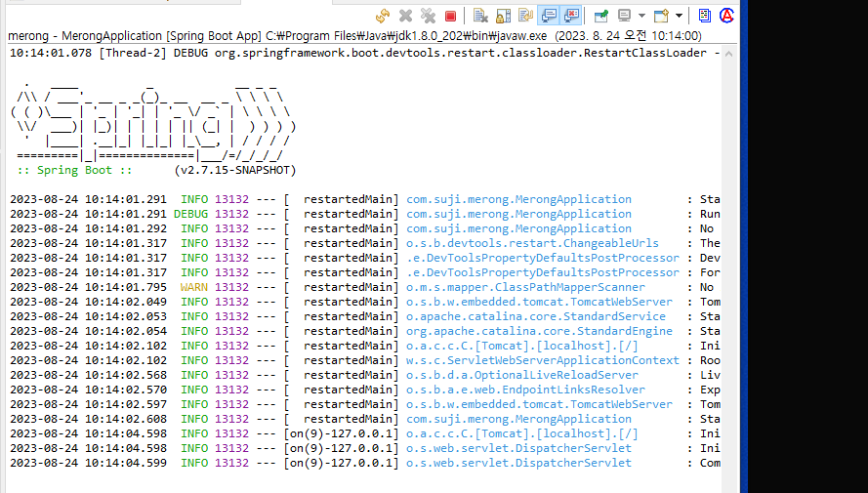Pin the current console
The height and width of the screenshot is (493, 868).
point(601,16)
